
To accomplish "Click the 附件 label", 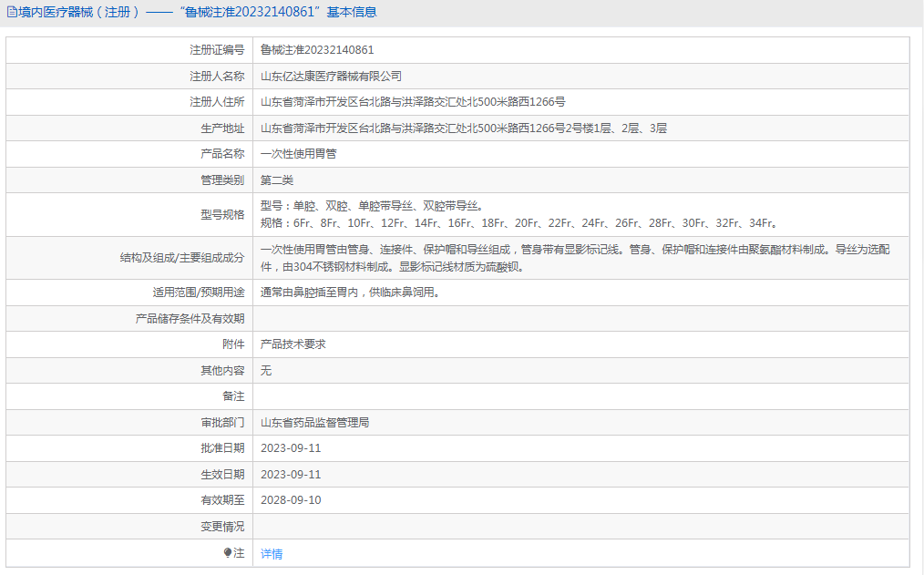I will click(233, 344).
